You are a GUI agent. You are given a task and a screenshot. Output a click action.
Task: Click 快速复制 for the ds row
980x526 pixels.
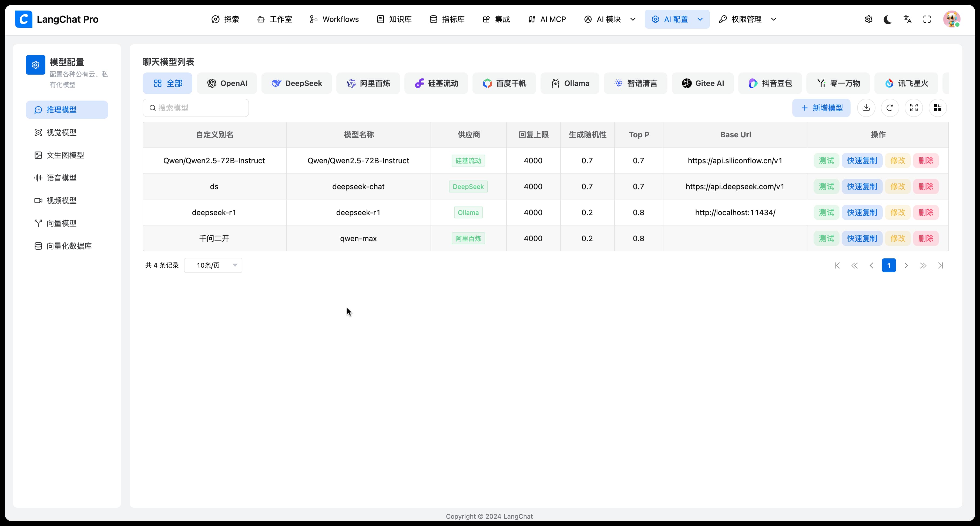(862, 187)
